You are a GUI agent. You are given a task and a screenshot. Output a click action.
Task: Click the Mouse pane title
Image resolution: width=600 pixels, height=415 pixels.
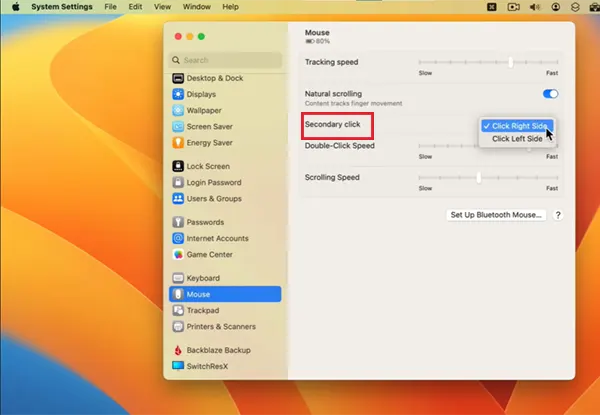[x=317, y=33]
